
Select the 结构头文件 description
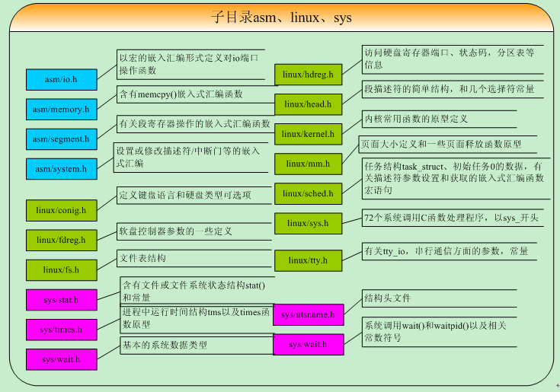pos(387,298)
